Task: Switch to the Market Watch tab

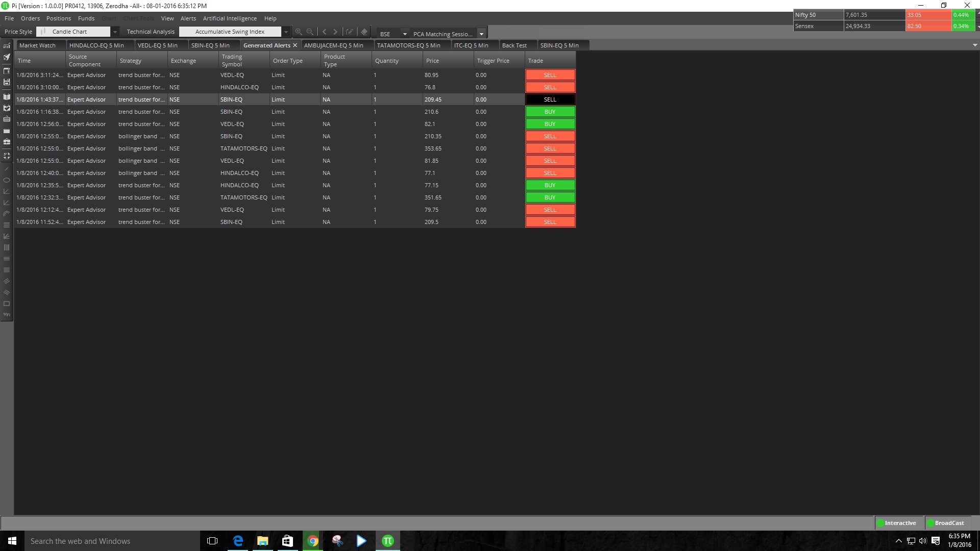Action: pos(40,45)
